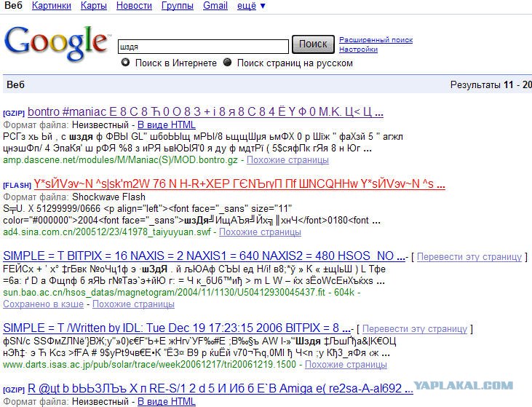Screen dimensions: 532x407
Task: Click the amp.dascene.net URL text
Action: click(121, 160)
